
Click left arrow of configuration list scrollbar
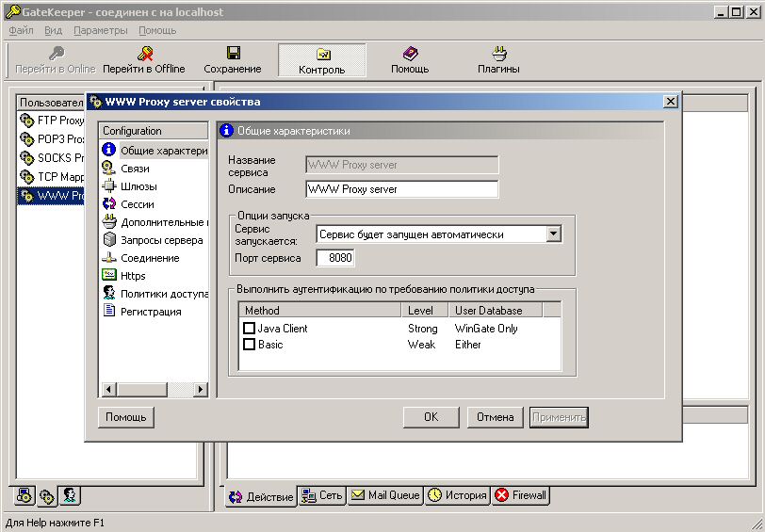coord(108,390)
